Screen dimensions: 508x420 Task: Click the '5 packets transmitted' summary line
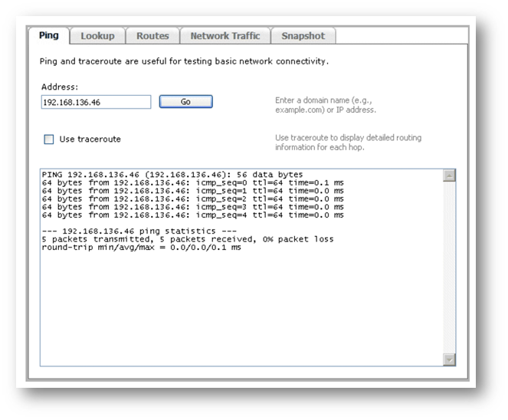click(x=188, y=239)
